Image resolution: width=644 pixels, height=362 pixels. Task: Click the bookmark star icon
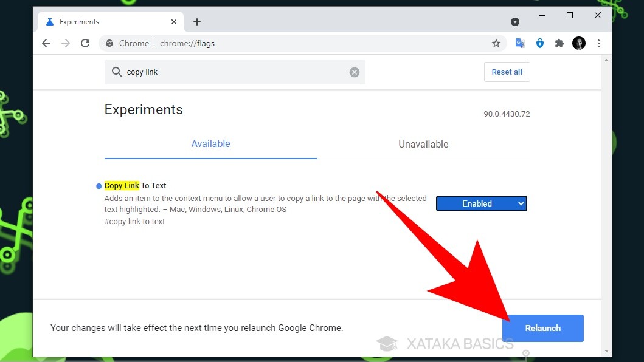point(496,43)
